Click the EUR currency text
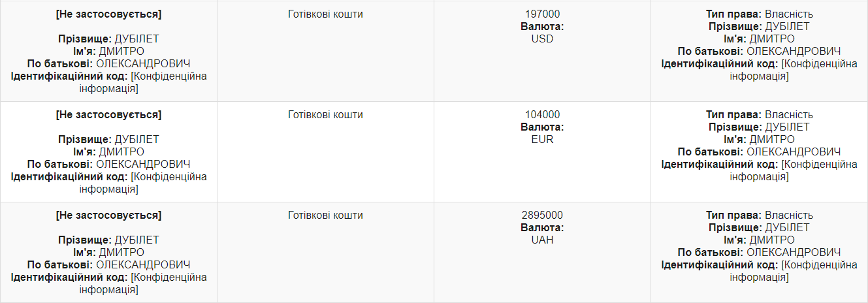This screenshot has height=303, width=868. point(542,140)
